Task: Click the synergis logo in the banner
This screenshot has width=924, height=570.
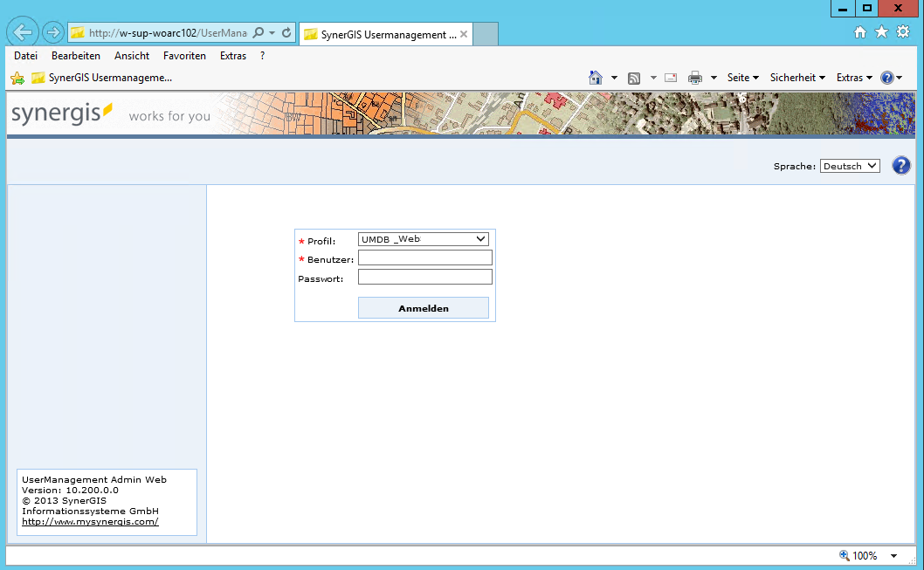Action: (x=59, y=113)
